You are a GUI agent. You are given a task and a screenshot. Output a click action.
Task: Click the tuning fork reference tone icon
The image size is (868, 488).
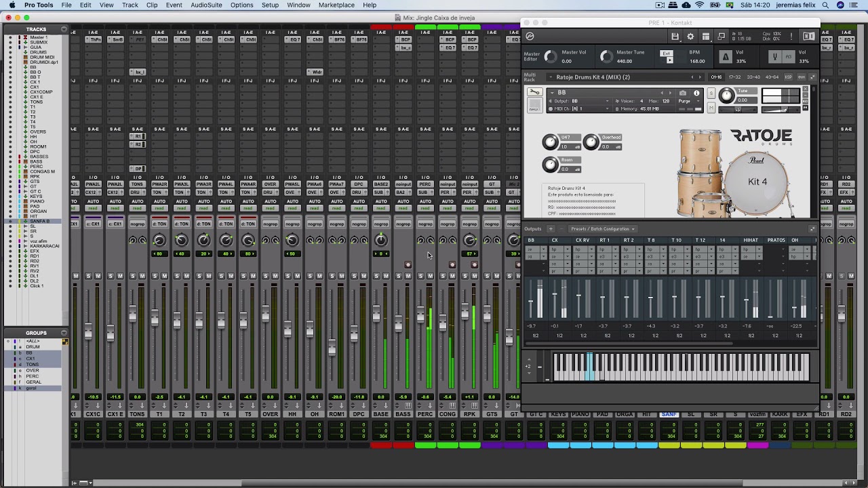tap(774, 57)
